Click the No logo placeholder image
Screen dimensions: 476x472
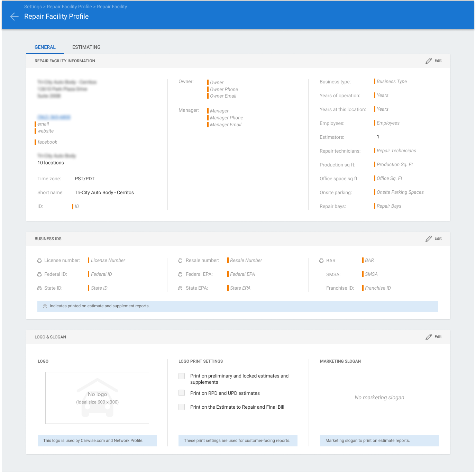pyautogui.click(x=97, y=398)
